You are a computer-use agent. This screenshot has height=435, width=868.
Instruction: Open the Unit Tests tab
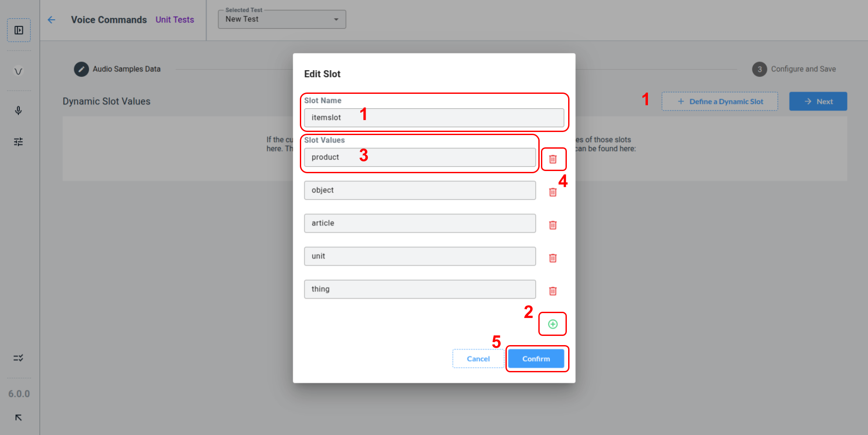[174, 20]
